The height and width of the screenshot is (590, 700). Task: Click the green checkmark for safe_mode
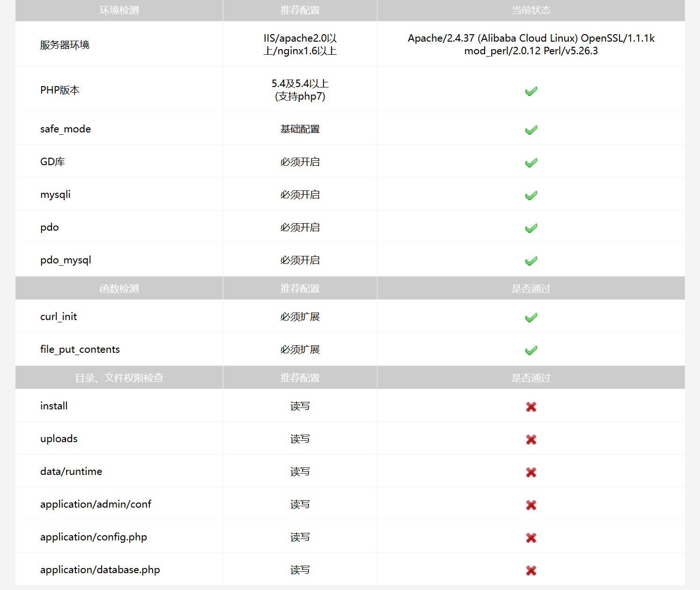531,130
